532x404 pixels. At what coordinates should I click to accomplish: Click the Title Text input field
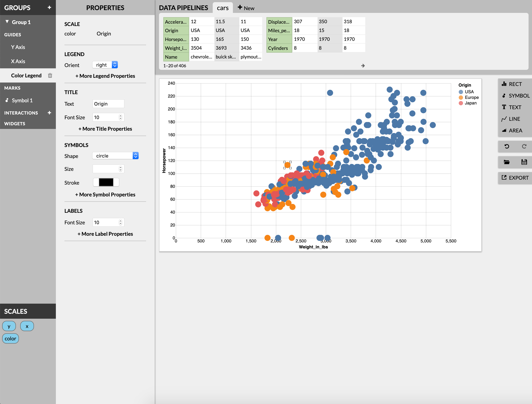click(x=108, y=104)
